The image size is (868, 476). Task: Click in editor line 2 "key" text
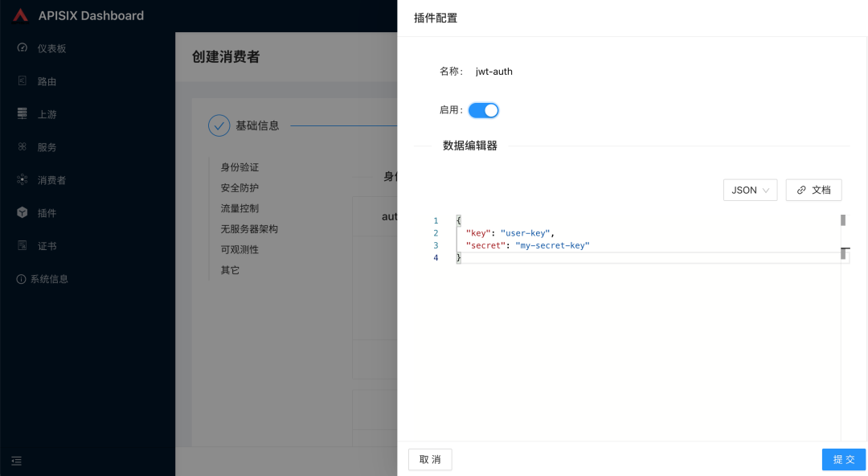[478, 232]
